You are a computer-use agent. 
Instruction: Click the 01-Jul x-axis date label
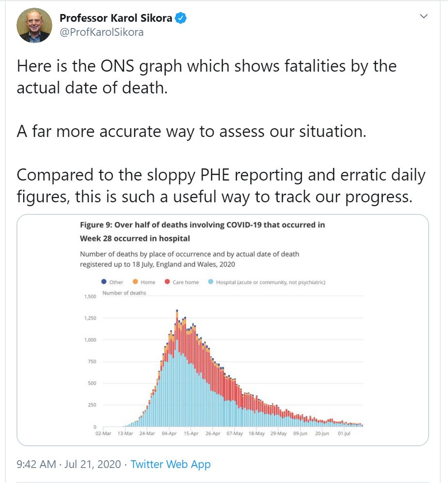tap(344, 434)
